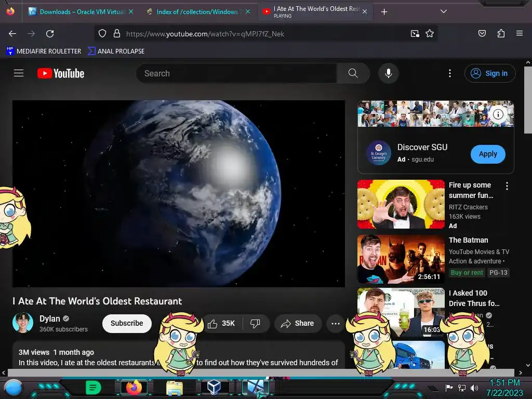The image size is (532, 399).
Task: Open the MEDIAFIRE ROULETTER bookmark
Action: click(44, 51)
